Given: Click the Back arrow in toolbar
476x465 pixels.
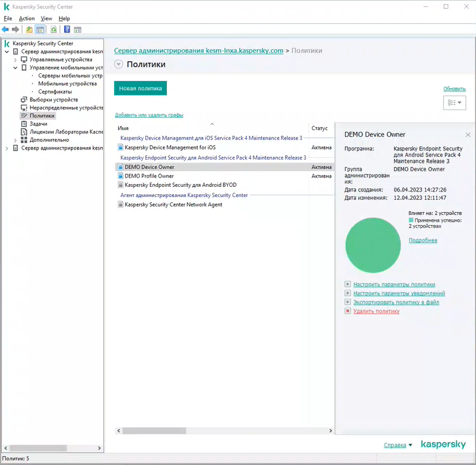Looking at the screenshot, I should (x=5, y=29).
